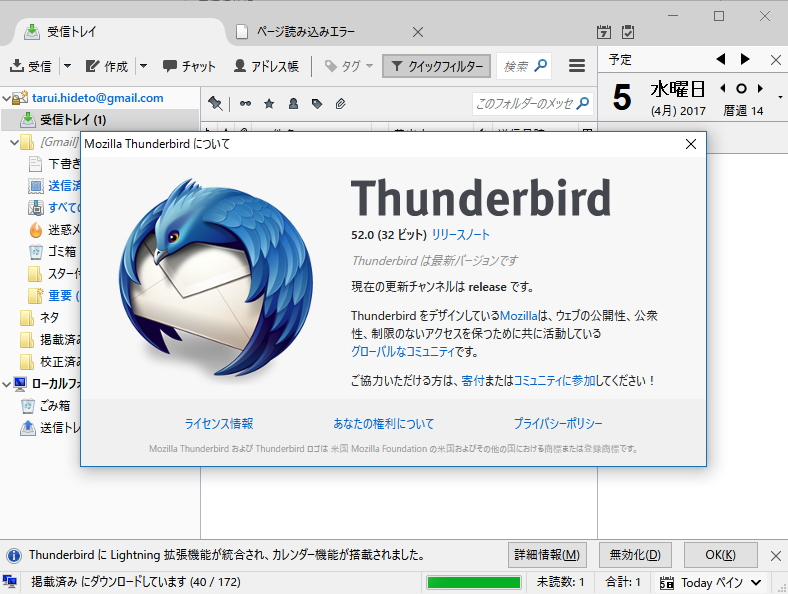Image resolution: width=788 pixels, height=594 pixels.
Task: Collapse the tarui.hideto@gmail.com account tree
Action: (6, 97)
